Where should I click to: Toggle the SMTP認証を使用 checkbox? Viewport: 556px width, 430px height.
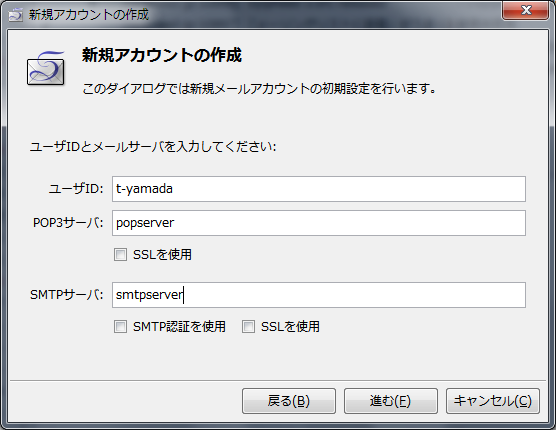tap(120, 326)
